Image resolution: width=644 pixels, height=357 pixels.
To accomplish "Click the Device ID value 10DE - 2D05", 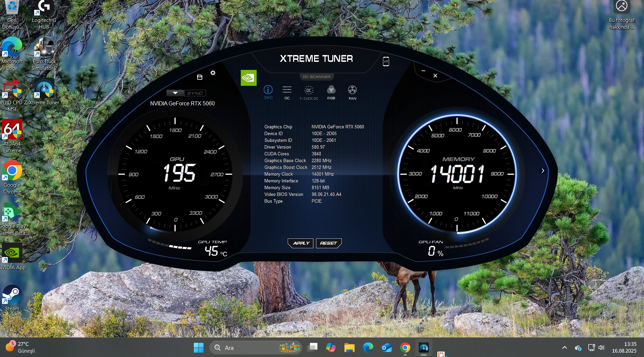I will click(324, 134).
